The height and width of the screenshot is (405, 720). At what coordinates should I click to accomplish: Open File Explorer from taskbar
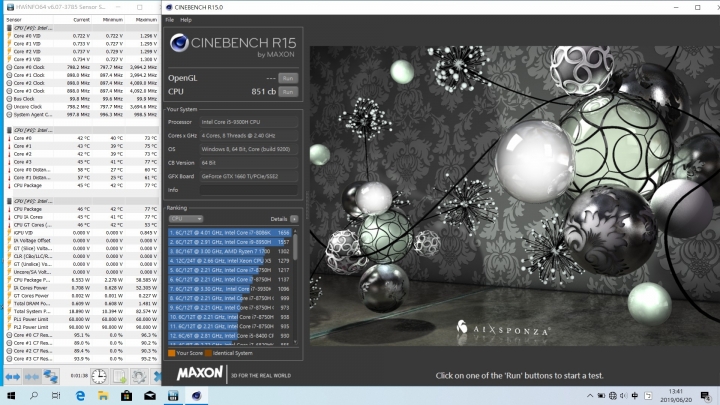coord(103,395)
